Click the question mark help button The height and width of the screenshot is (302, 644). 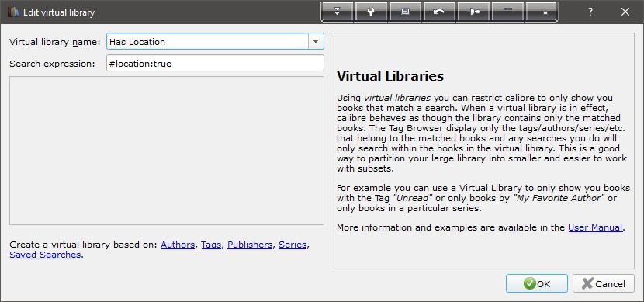point(590,12)
